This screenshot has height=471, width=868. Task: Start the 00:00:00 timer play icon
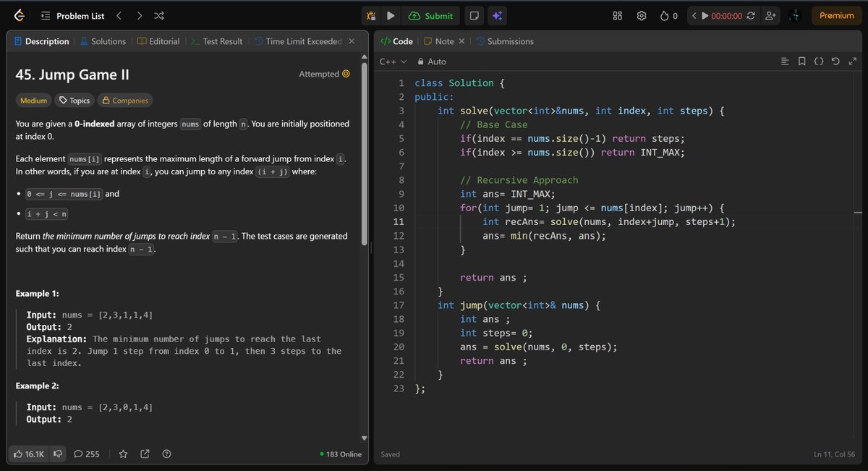click(705, 16)
